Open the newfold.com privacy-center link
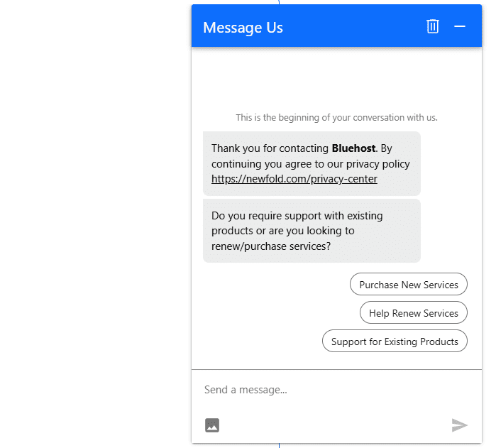The width and height of the screenshot is (496, 448). [294, 179]
